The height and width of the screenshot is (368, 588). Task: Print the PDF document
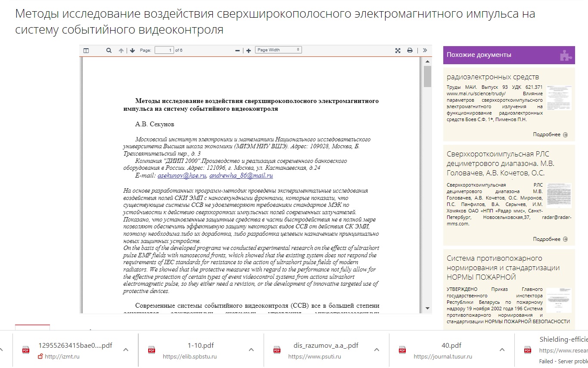[x=410, y=50]
